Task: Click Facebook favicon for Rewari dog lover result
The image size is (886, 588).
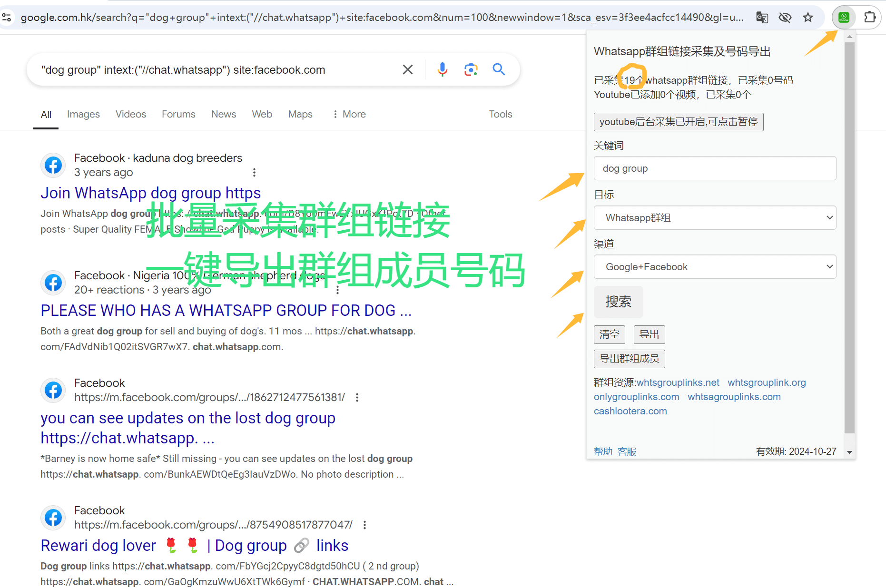Action: tap(53, 518)
